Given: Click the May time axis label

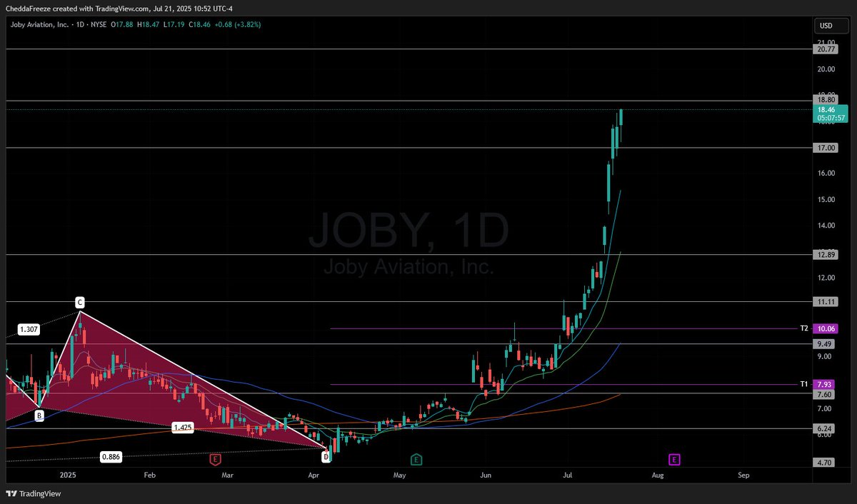Looking at the screenshot, I should click(399, 475).
